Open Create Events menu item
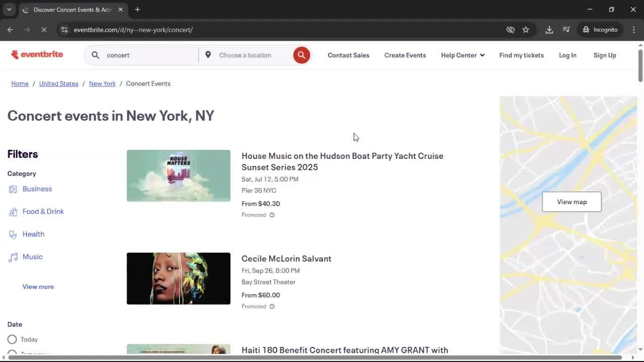 (x=405, y=55)
